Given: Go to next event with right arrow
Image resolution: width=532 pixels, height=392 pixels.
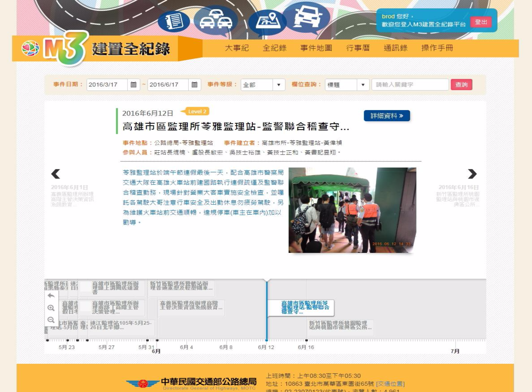Looking at the screenshot, I should 472,174.
